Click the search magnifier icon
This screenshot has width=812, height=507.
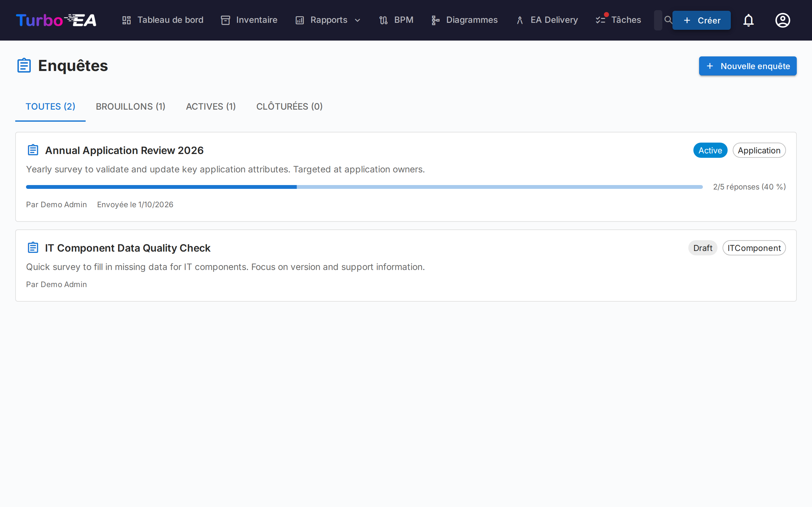[x=668, y=20]
